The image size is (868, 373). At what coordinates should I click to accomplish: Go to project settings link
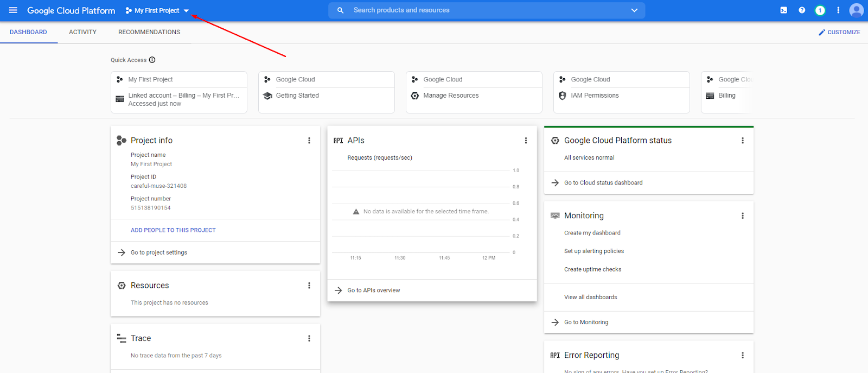(158, 252)
